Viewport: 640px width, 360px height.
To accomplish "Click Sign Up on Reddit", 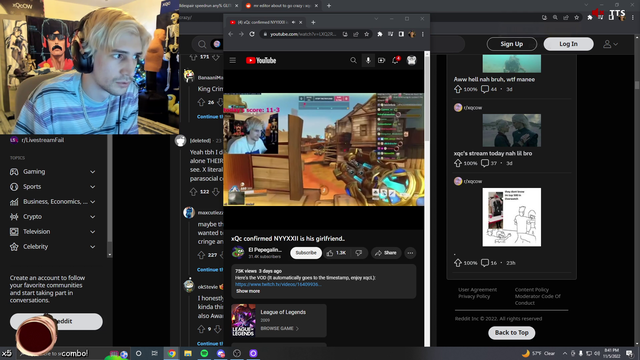I will point(511,44).
